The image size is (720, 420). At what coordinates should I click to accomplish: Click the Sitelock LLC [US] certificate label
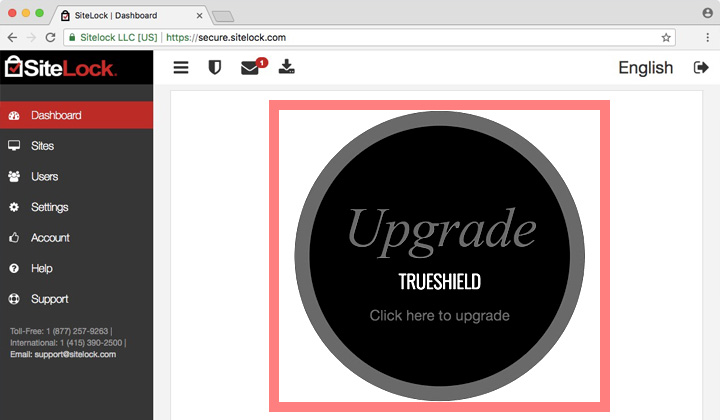click(118, 38)
